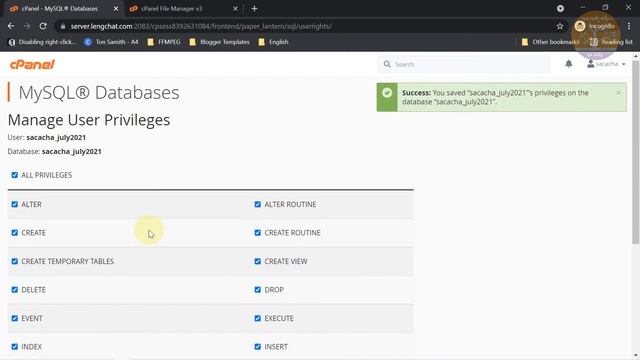The width and height of the screenshot is (640, 360).
Task: Open the Chrome three-dot menu
Action: pyautogui.click(x=629, y=26)
